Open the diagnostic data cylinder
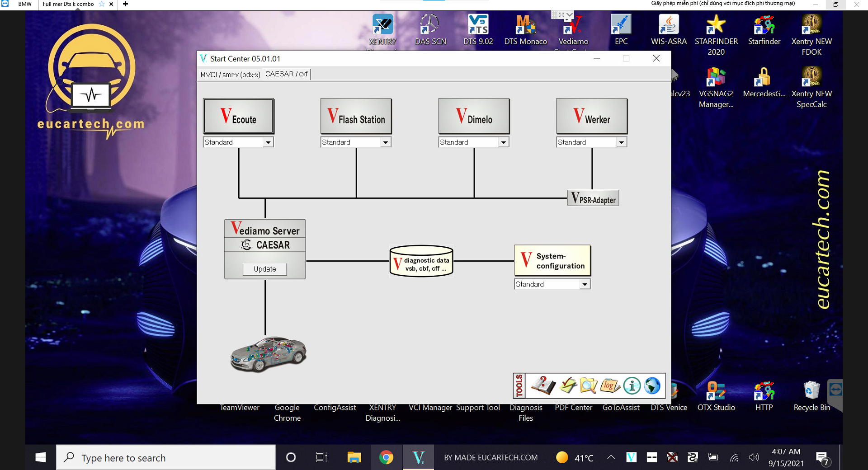868x470 pixels. coord(421,261)
